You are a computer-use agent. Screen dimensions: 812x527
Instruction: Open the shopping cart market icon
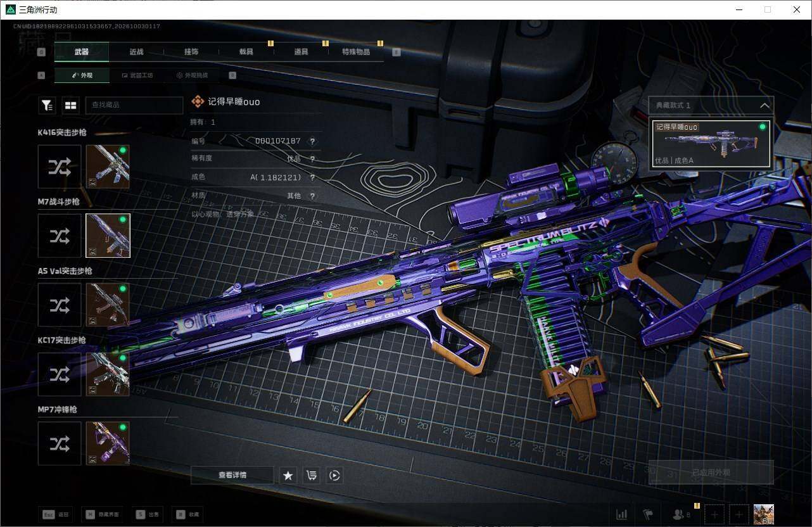[311, 475]
